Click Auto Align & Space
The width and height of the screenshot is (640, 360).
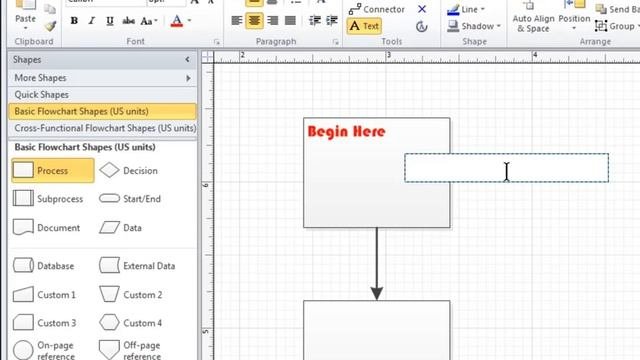[533, 17]
